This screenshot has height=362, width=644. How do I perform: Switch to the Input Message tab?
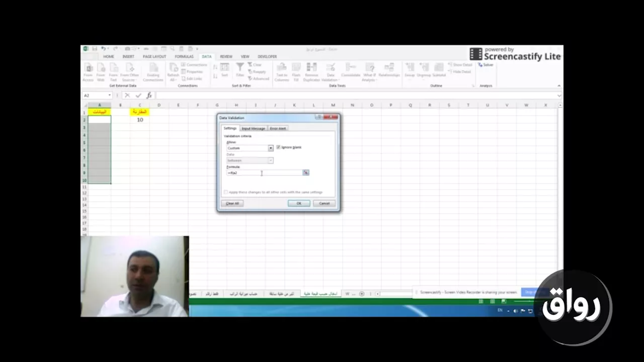(253, 128)
